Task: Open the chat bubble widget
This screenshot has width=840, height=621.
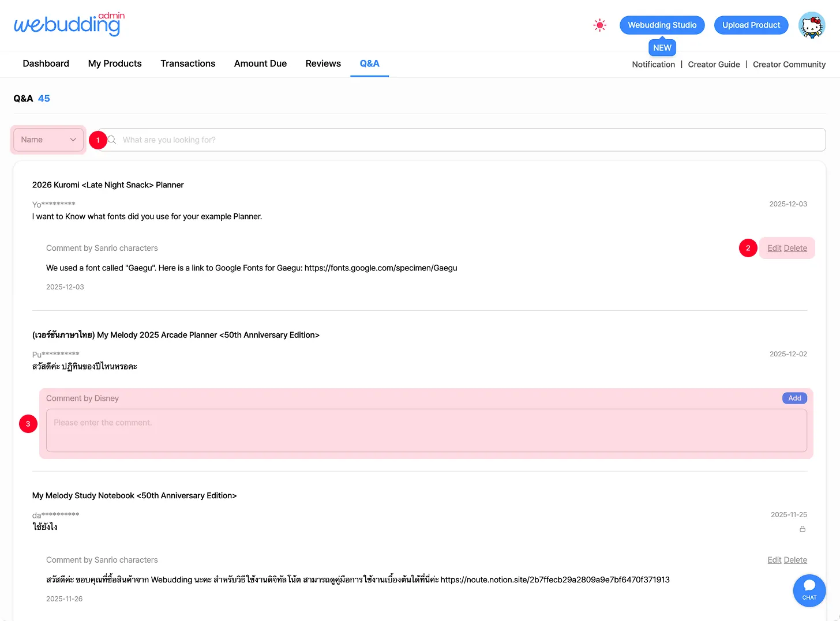Action: pos(809,590)
